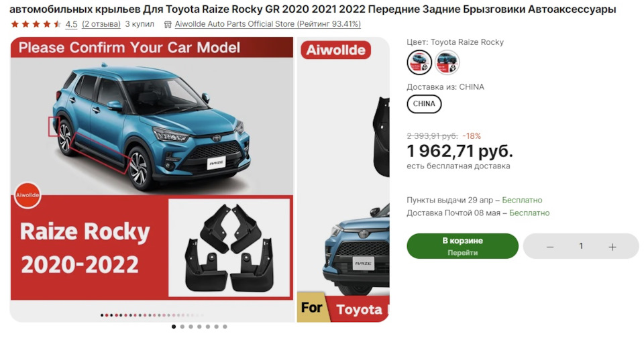Click the Aiwollde red label on second image
The width and height of the screenshot is (644, 340).
point(336,50)
